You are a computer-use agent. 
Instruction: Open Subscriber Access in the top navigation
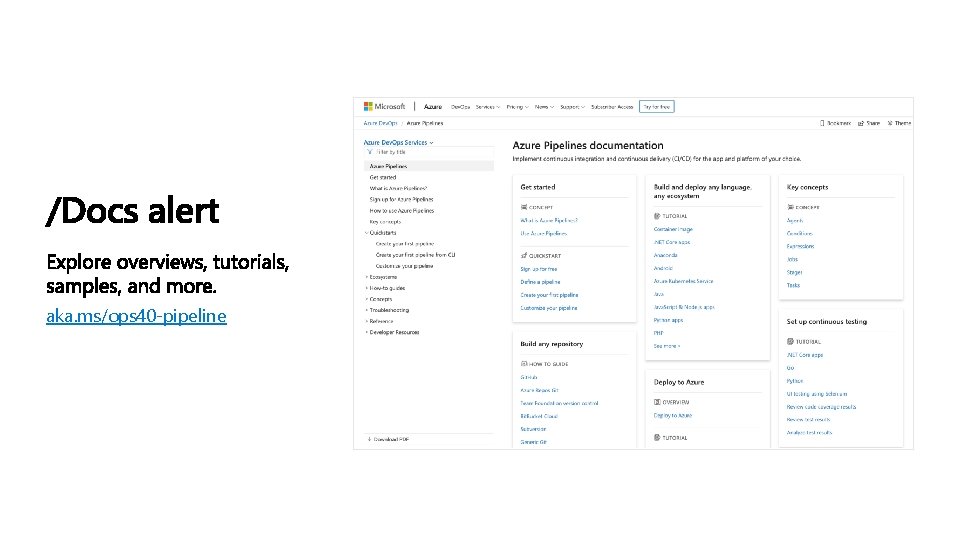pos(612,107)
